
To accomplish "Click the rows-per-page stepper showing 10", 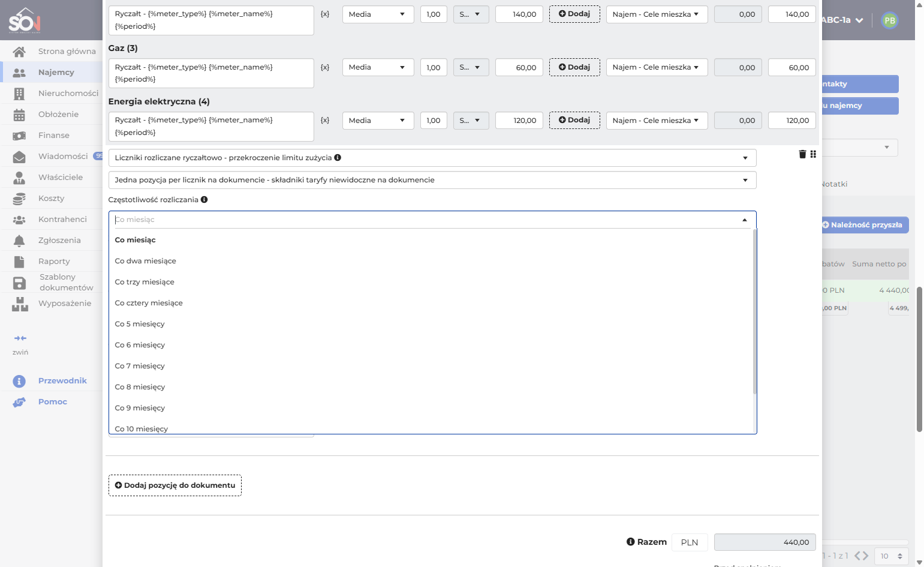I will coord(892,556).
